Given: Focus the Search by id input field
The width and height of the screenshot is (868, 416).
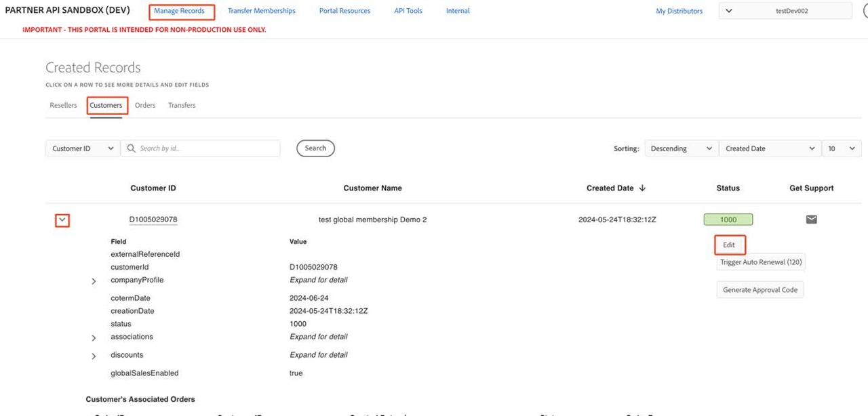Looking at the screenshot, I should (207, 148).
